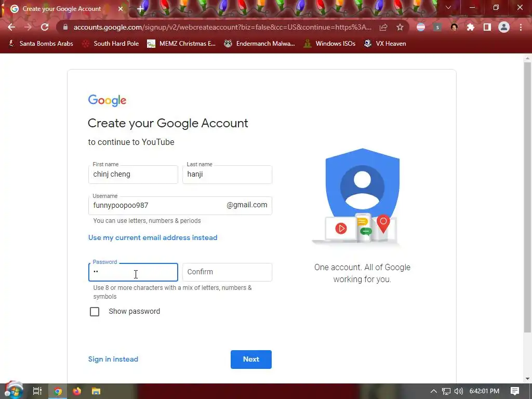This screenshot has height=399, width=532.
Task: Open Task View on the taskbar
Action: 37,391
